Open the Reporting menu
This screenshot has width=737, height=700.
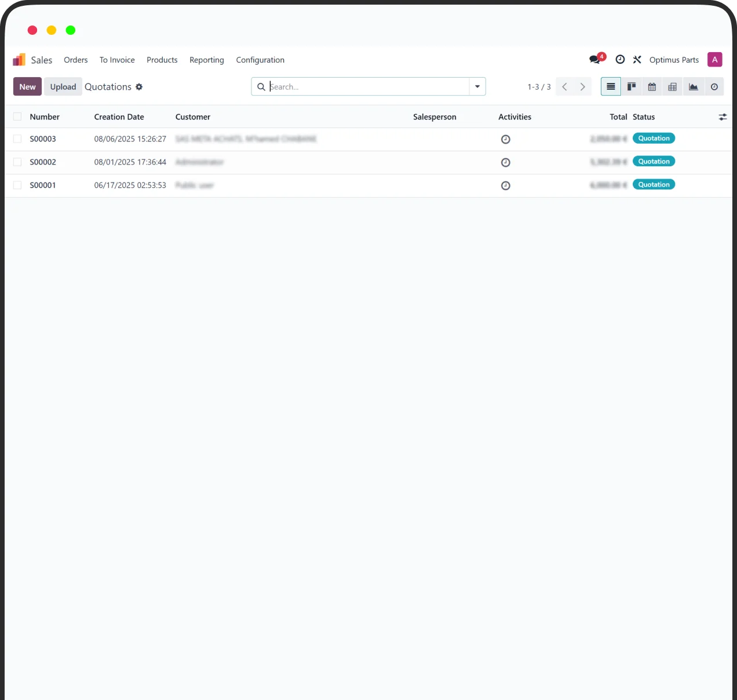click(206, 60)
